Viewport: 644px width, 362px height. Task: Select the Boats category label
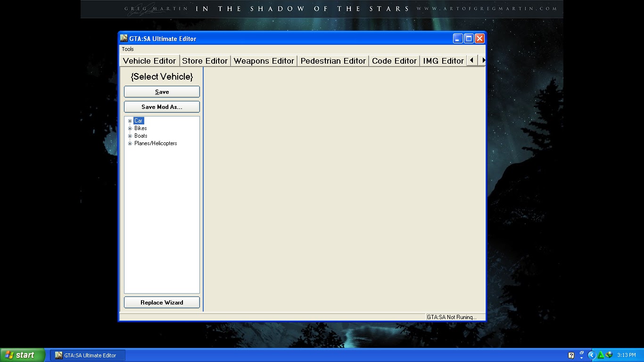[140, 136]
